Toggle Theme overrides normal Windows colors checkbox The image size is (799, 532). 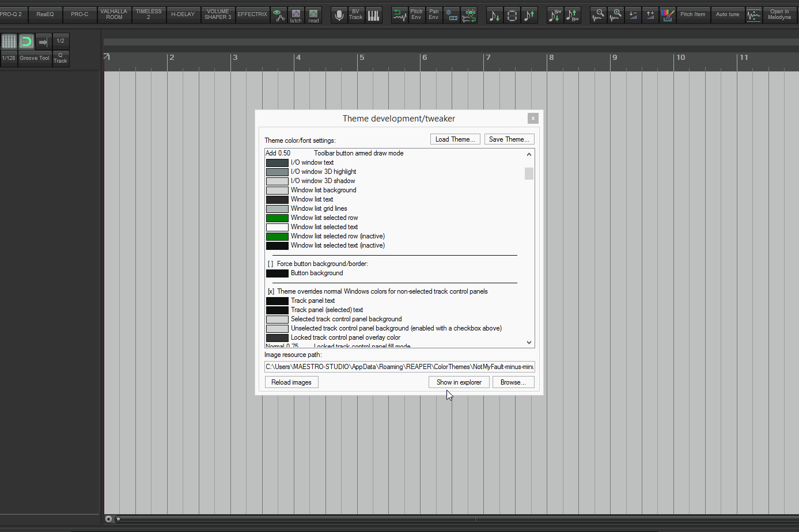(271, 291)
